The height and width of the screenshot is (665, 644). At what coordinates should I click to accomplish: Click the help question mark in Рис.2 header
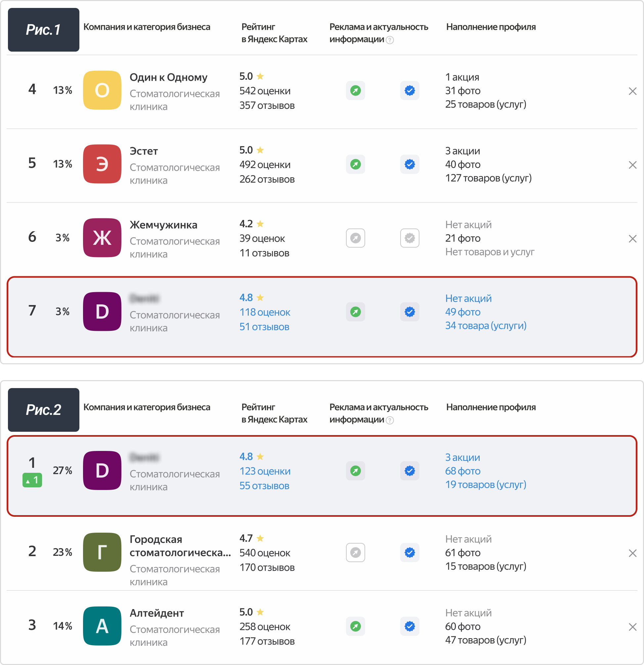coord(390,421)
